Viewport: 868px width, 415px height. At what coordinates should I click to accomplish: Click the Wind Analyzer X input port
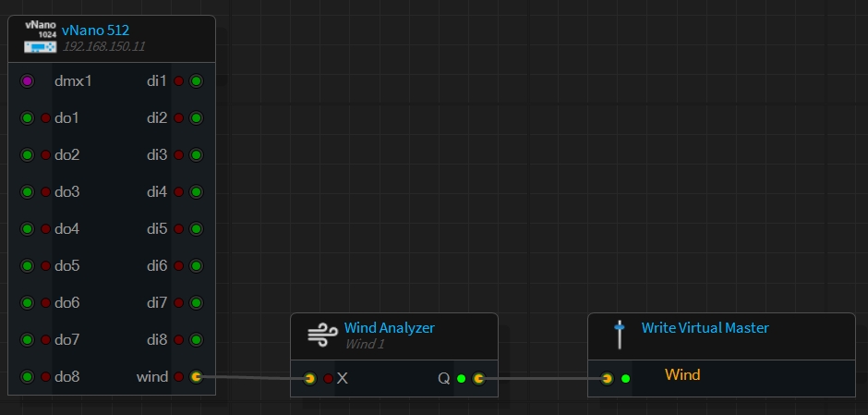(x=310, y=378)
